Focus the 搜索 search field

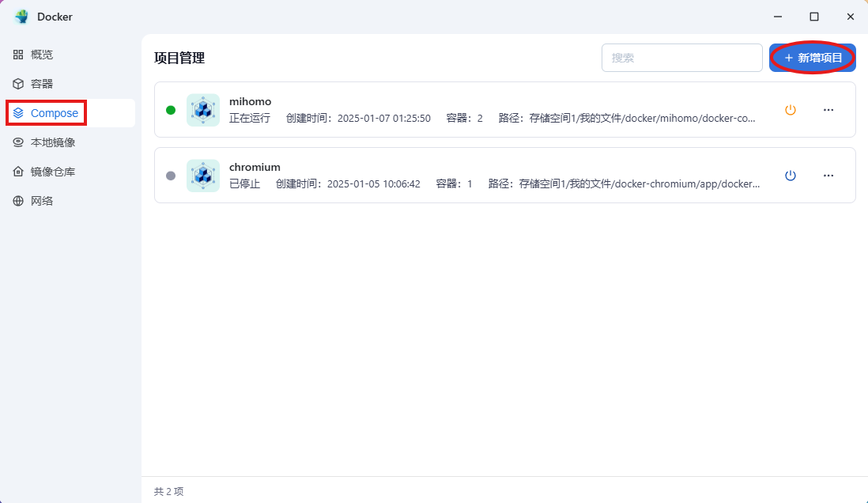tap(682, 58)
